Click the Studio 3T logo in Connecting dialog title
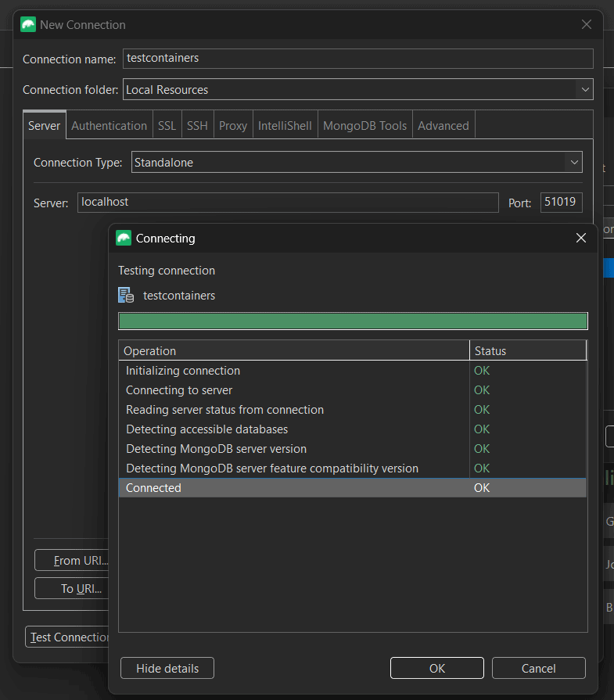614x700 pixels. click(x=124, y=238)
